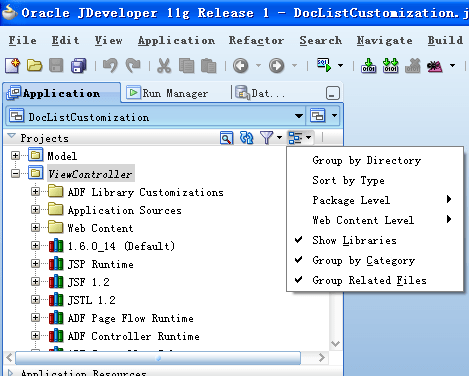This screenshot has width=469, height=376.
Task: Click the Application Sources folder icon
Action: (x=55, y=210)
